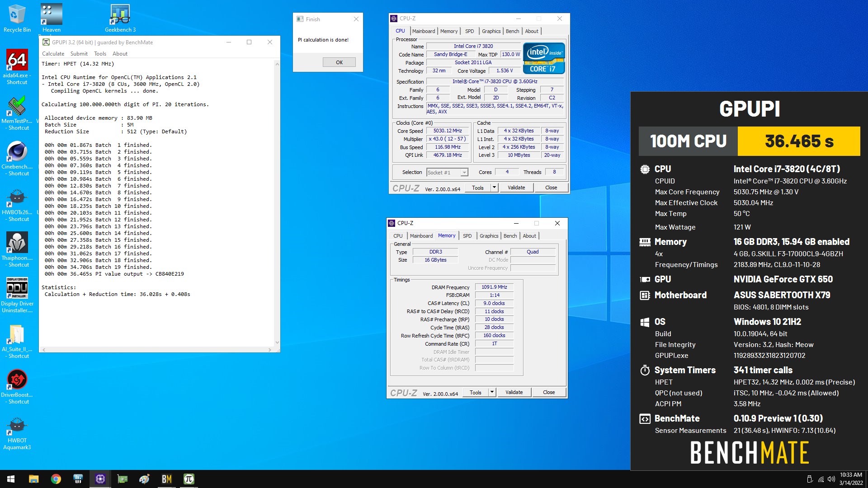Image resolution: width=868 pixels, height=488 pixels.
Task: Click the DRAM Frequency value 1091.9 MHz
Action: (494, 287)
